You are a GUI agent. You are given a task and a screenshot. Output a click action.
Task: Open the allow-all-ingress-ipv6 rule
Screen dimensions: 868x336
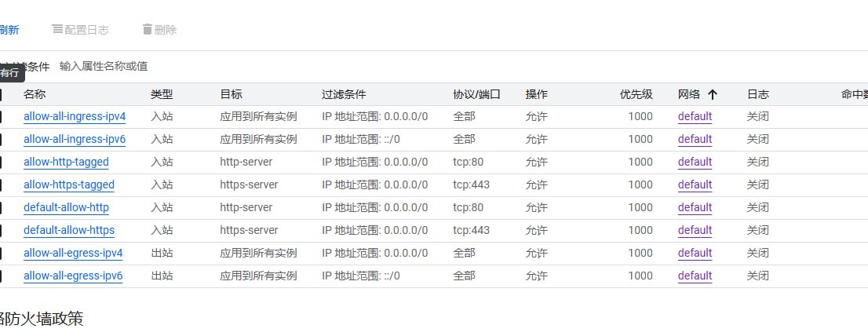pyautogui.click(x=75, y=139)
